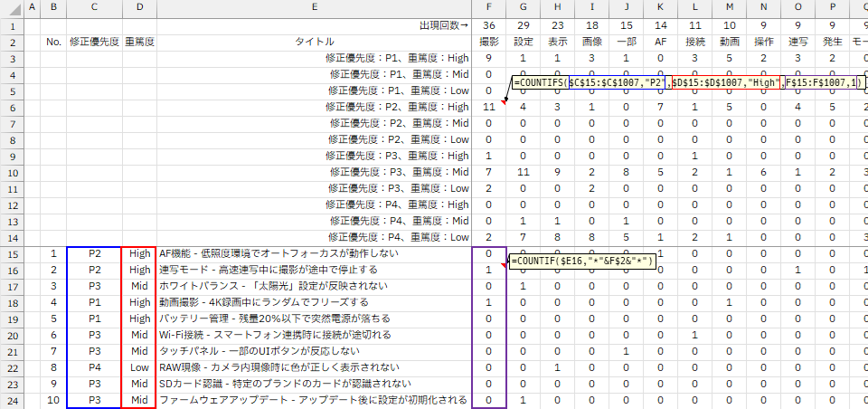This screenshot has height=409, width=868.
Task: Select column E header
Action: pyautogui.click(x=314, y=7)
